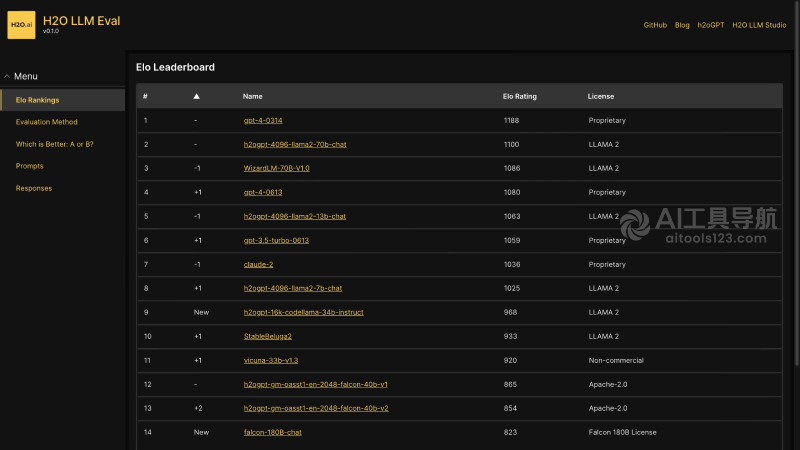
Task: Click Elo rating 1188 cell
Action: coord(511,120)
